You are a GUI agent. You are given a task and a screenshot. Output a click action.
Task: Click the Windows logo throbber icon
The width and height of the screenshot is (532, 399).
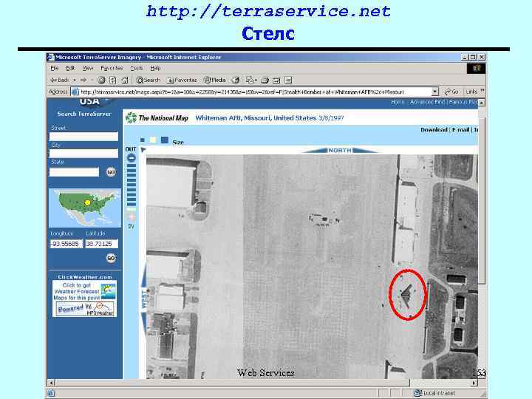click(476, 69)
